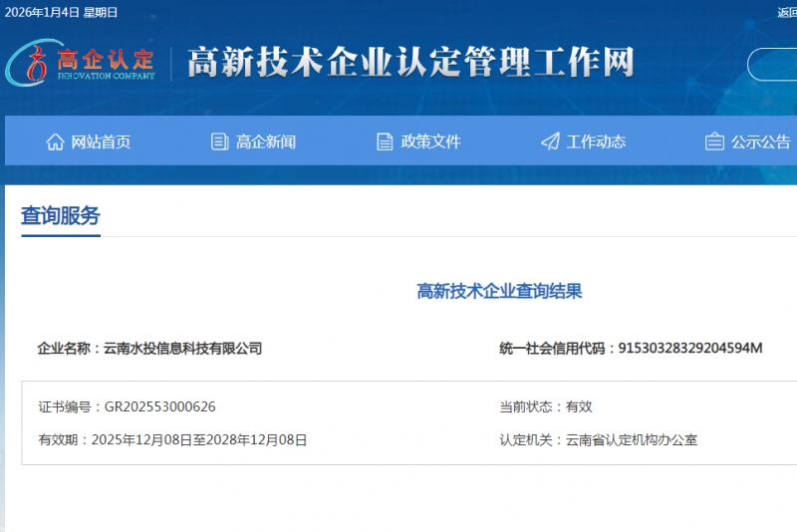The width and height of the screenshot is (797, 532).
Task: Click the paper plane icon beside 工作动态
Action: pos(550,141)
